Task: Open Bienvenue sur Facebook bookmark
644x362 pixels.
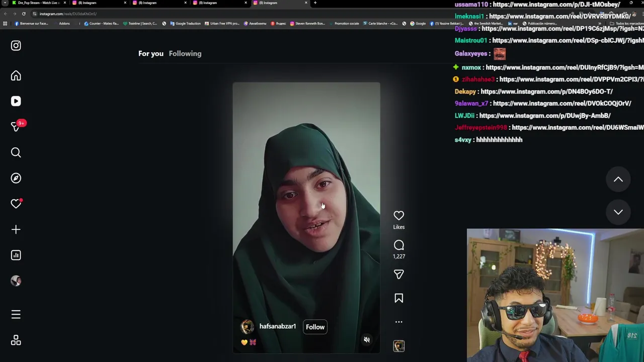Action: (x=32, y=24)
